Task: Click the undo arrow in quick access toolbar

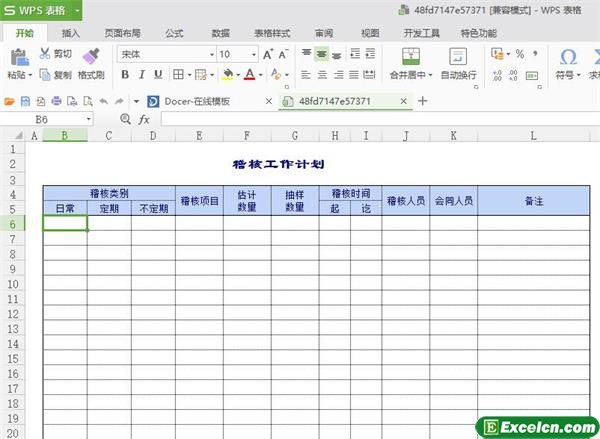Action: [102, 101]
